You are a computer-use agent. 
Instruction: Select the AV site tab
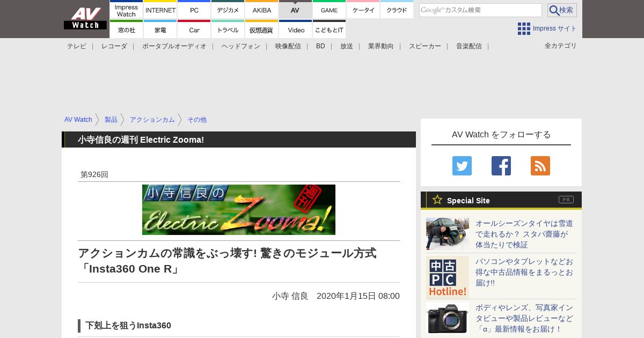[295, 10]
